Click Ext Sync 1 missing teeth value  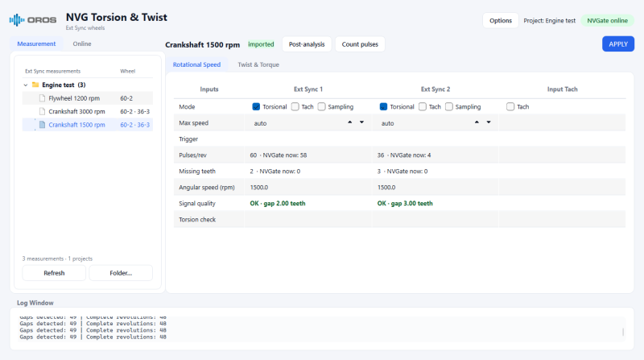[251, 171]
